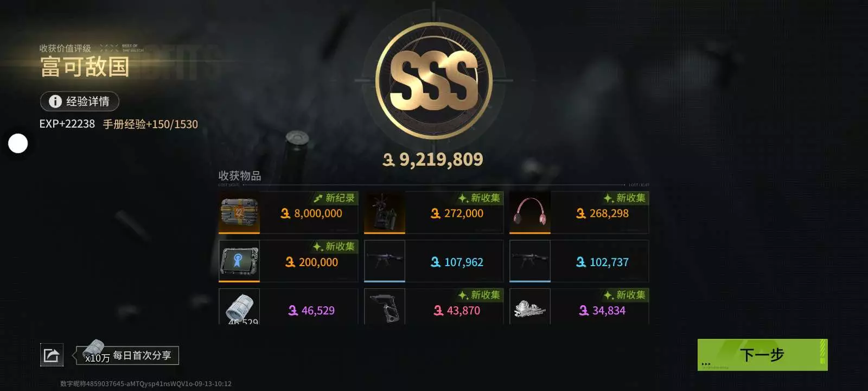This screenshot has height=391, width=868.
Task: Click the 9,219,809 total value text
Action: (x=433, y=159)
